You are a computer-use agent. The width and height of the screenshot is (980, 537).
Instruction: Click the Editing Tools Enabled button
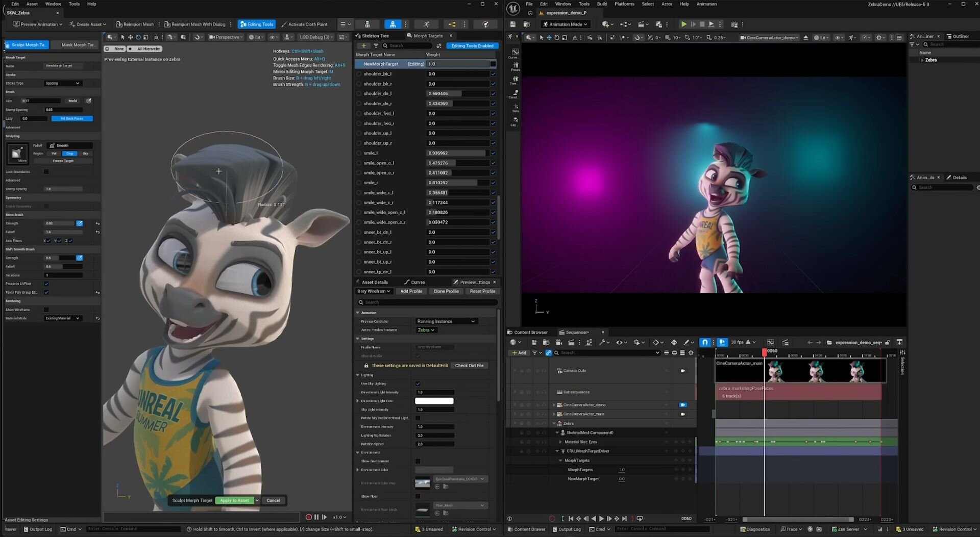click(x=472, y=46)
